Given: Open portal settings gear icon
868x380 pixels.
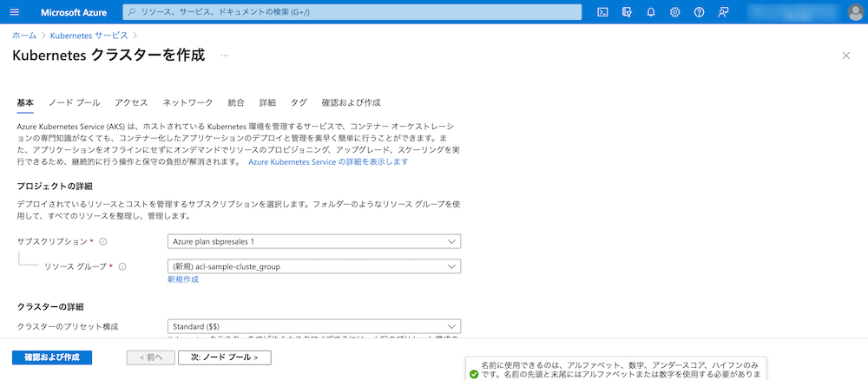Looking at the screenshot, I should click(x=675, y=12).
